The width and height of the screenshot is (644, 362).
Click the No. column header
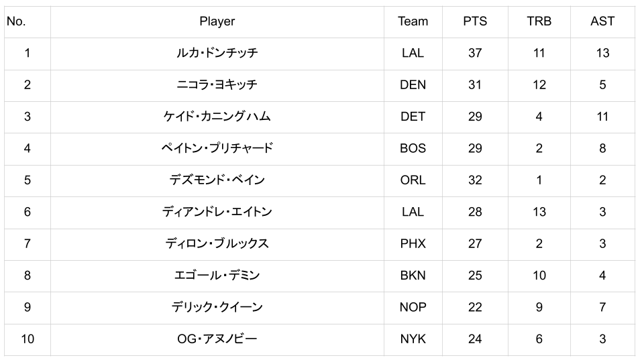(x=16, y=21)
